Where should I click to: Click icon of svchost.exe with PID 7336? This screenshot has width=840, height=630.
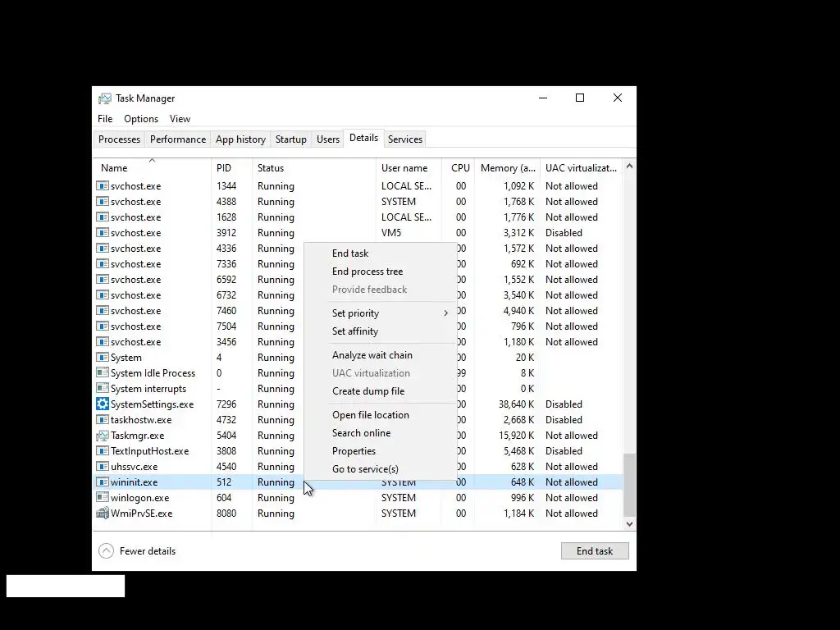pyautogui.click(x=103, y=264)
